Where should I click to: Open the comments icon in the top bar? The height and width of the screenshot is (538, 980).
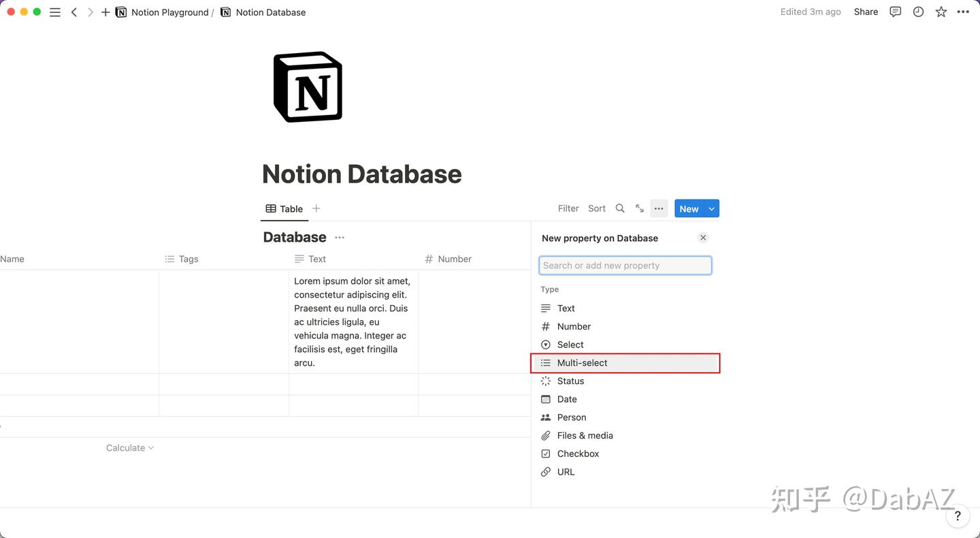pyautogui.click(x=895, y=12)
